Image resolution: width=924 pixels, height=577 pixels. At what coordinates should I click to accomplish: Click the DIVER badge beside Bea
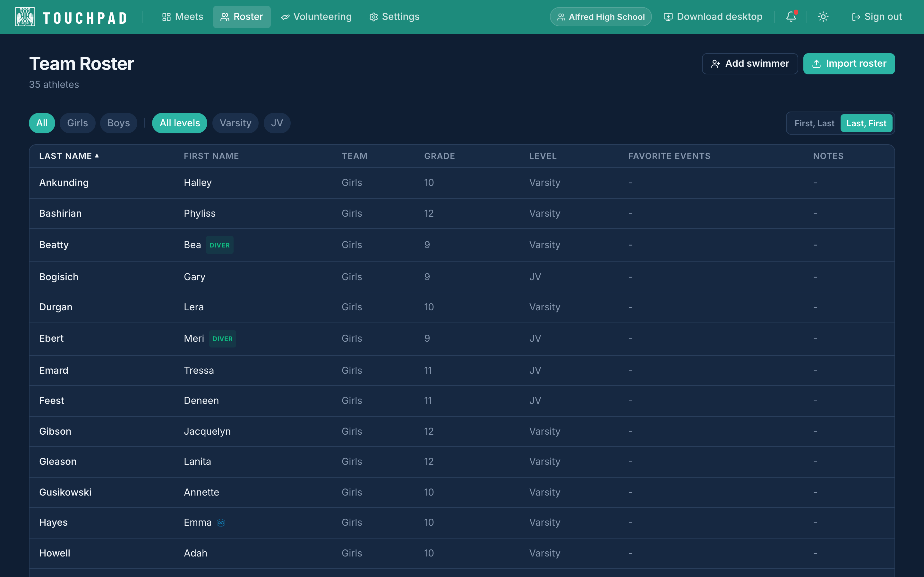219,245
